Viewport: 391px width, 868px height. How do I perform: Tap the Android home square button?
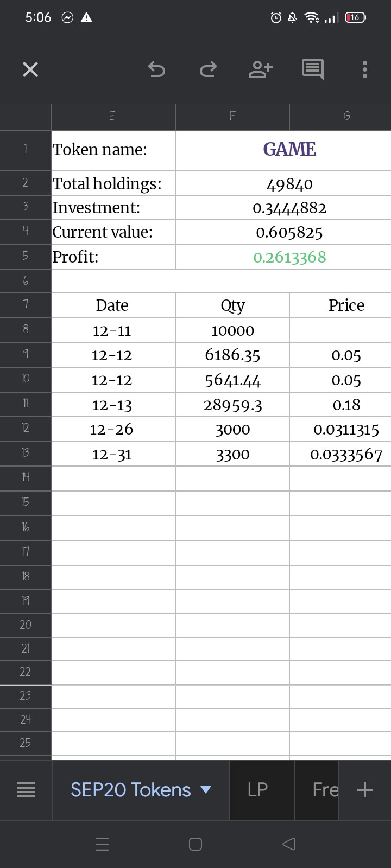(195, 844)
